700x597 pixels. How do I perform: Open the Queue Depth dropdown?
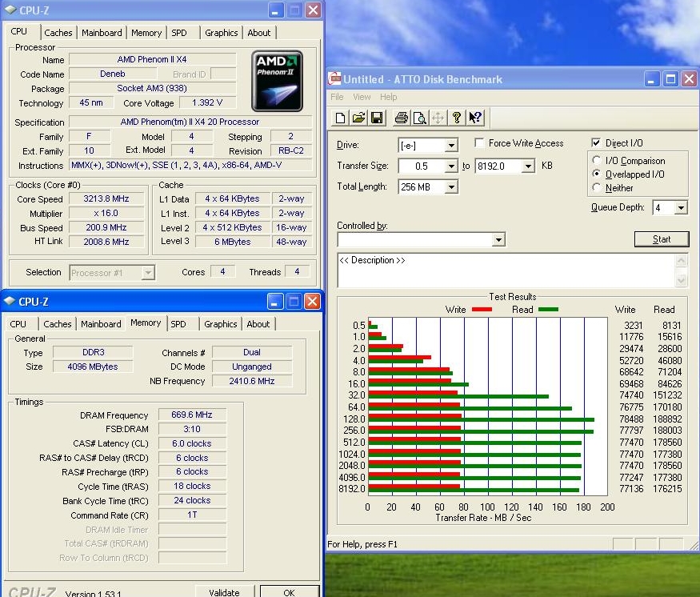click(x=680, y=208)
